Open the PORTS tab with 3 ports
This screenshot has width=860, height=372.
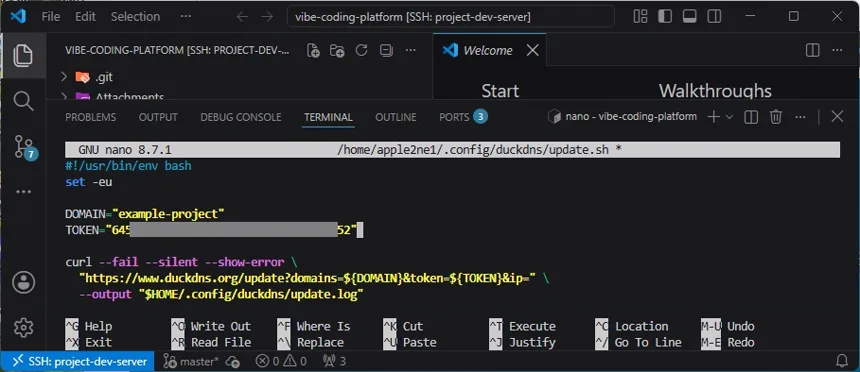(x=463, y=117)
